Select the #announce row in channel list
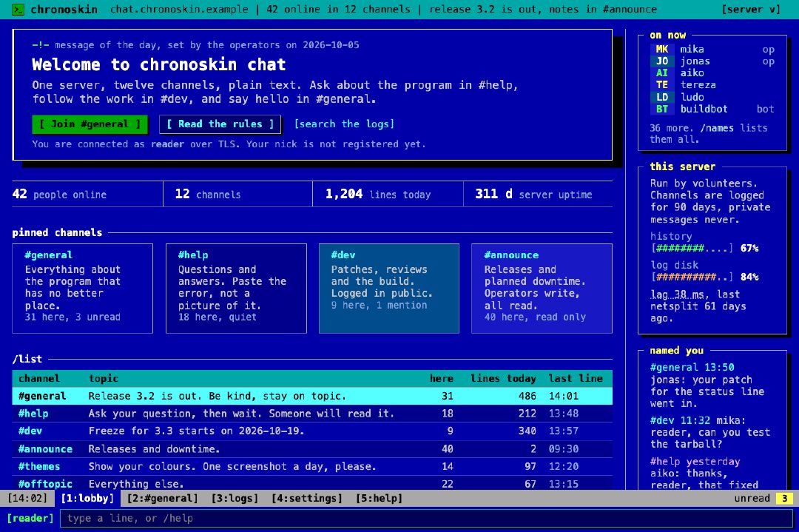 pyautogui.click(x=312, y=449)
